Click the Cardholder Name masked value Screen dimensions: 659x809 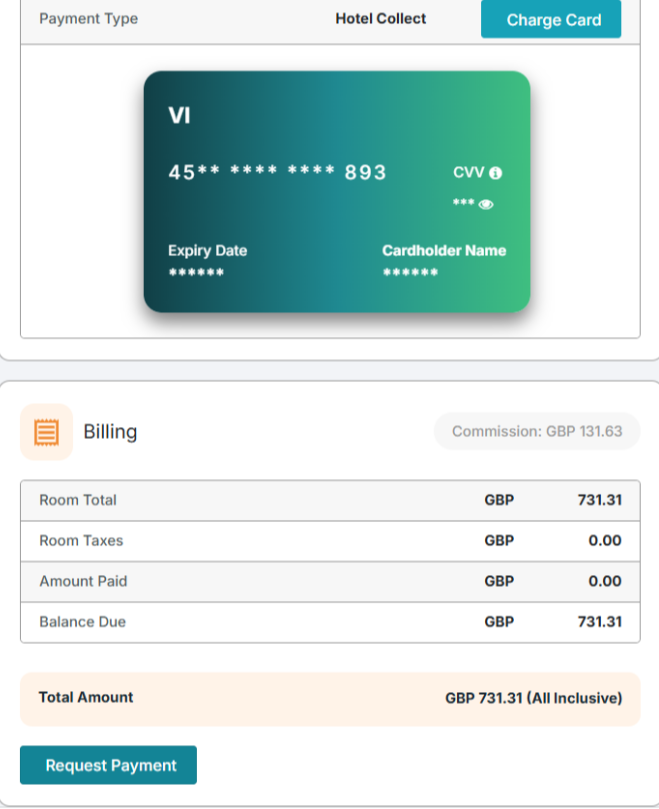(410, 273)
